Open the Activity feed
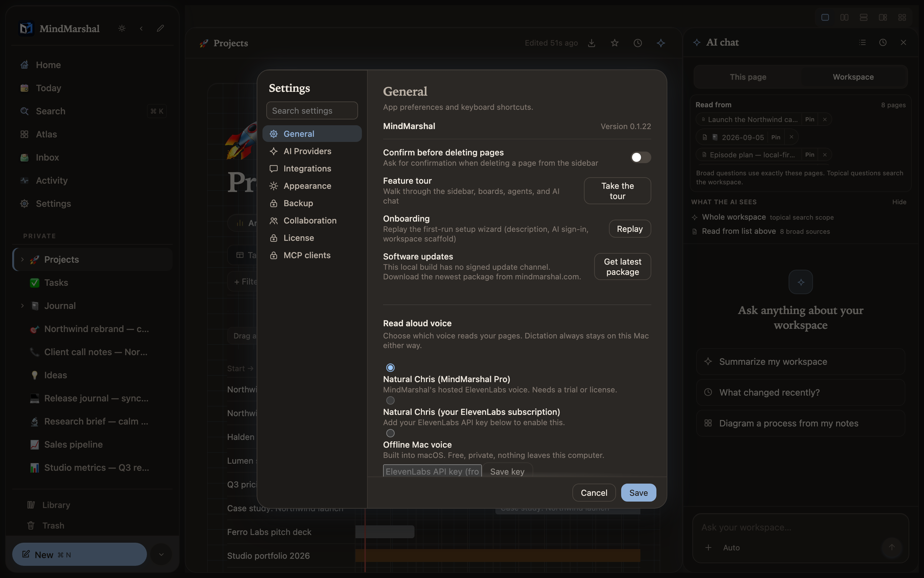Viewport: 924px width, 578px height. 92,180
